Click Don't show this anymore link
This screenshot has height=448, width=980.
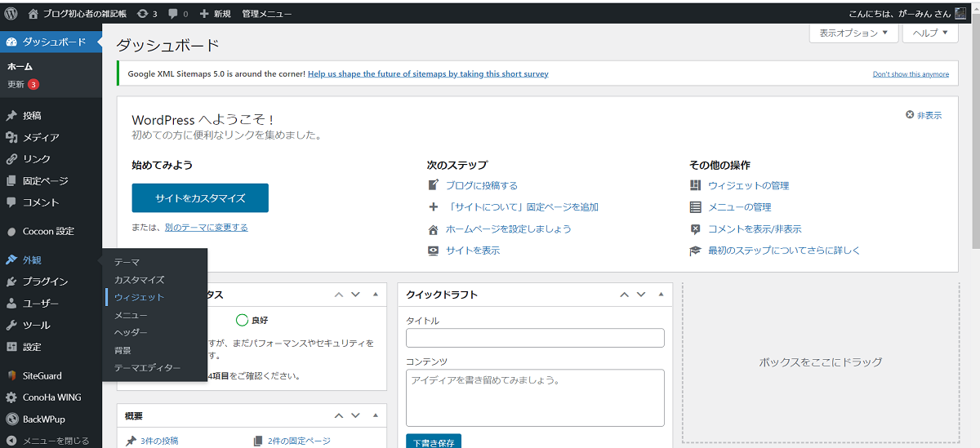tap(911, 74)
